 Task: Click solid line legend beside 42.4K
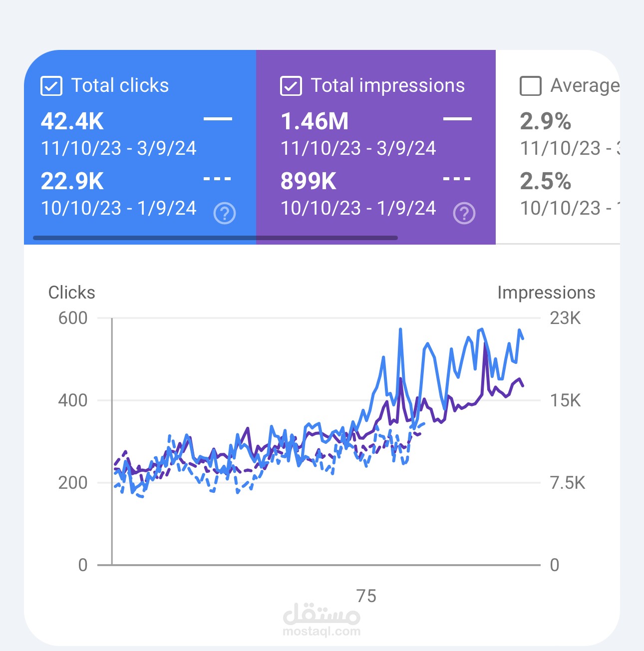point(218,119)
